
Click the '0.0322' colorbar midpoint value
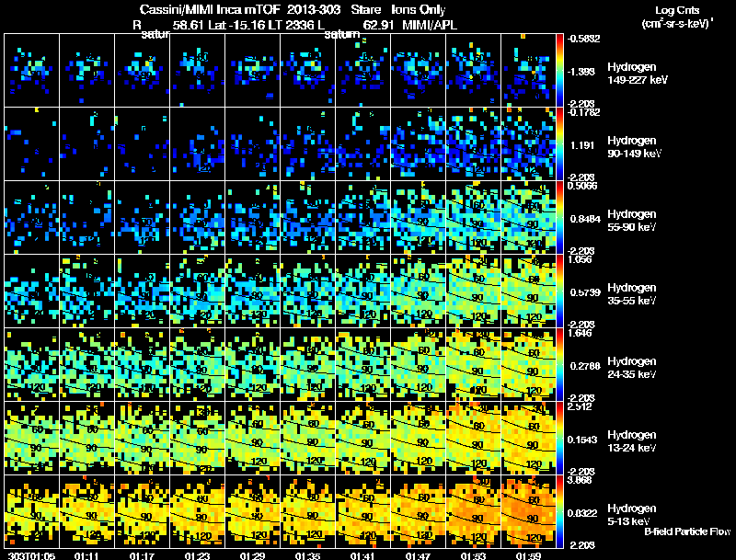pyautogui.click(x=583, y=514)
